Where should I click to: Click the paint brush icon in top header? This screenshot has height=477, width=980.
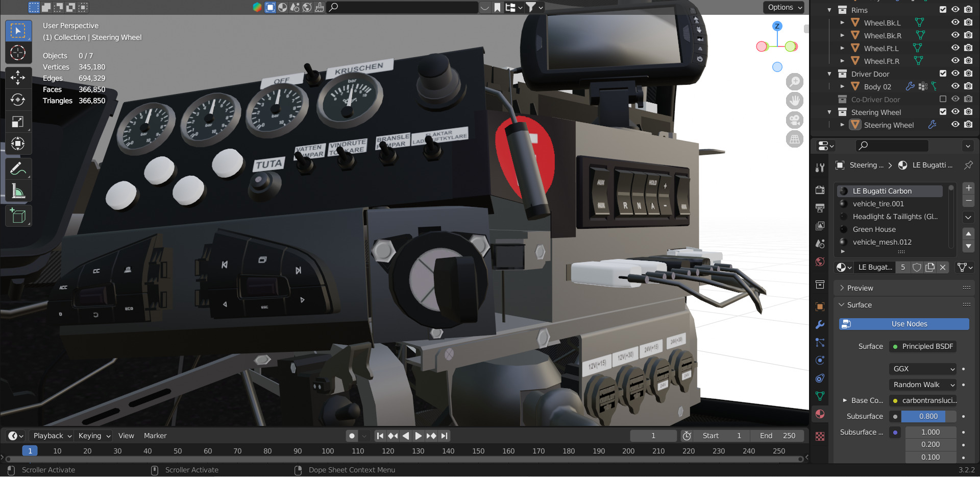click(x=320, y=7)
